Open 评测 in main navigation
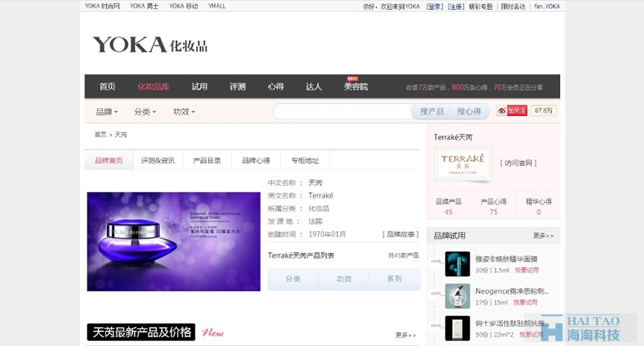The width and height of the screenshot is (644, 346). click(x=237, y=87)
